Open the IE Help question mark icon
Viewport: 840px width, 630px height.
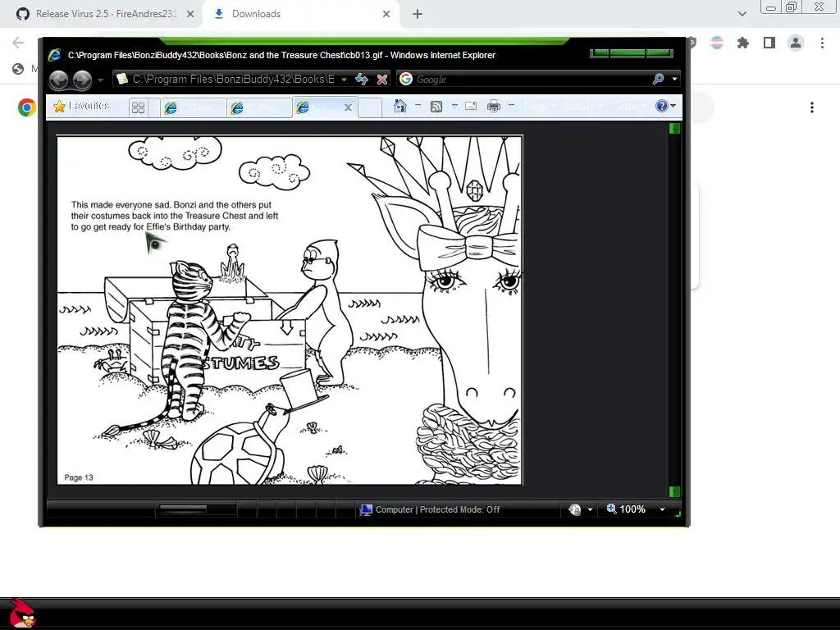[662, 106]
